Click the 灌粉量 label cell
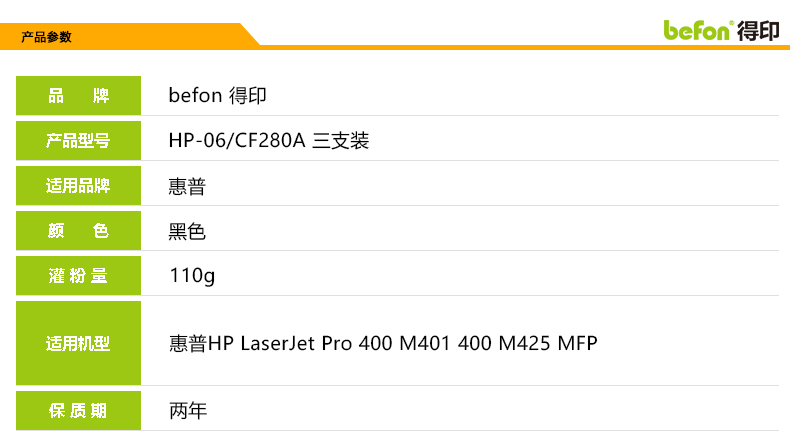The image size is (790, 444). pyautogui.click(x=78, y=276)
